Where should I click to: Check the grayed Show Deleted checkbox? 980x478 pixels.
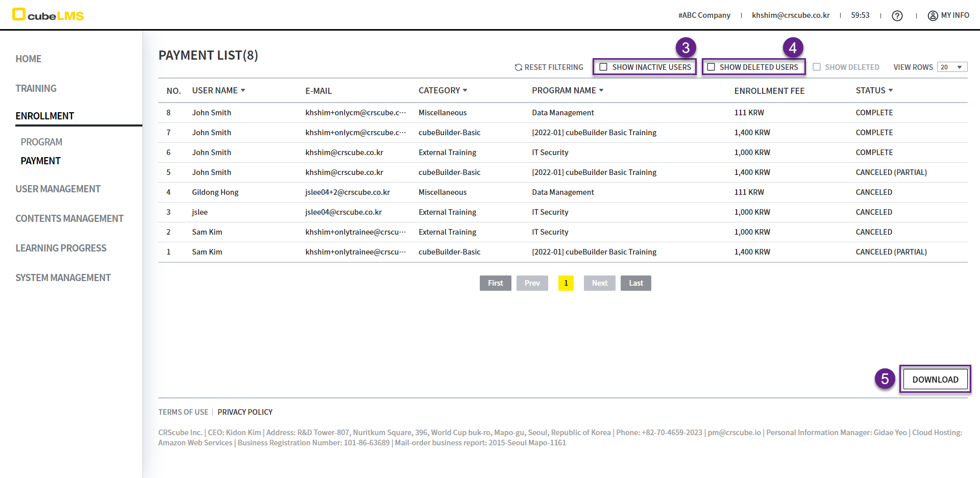click(817, 67)
